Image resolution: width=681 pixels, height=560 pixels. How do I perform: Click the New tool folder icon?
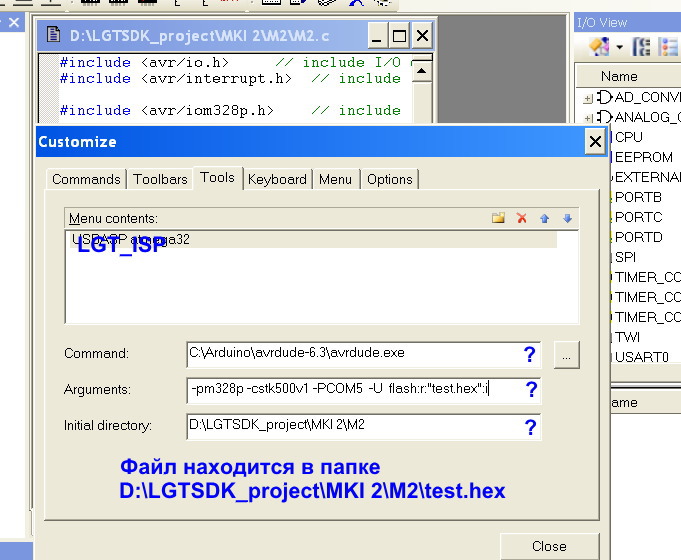(x=498, y=218)
